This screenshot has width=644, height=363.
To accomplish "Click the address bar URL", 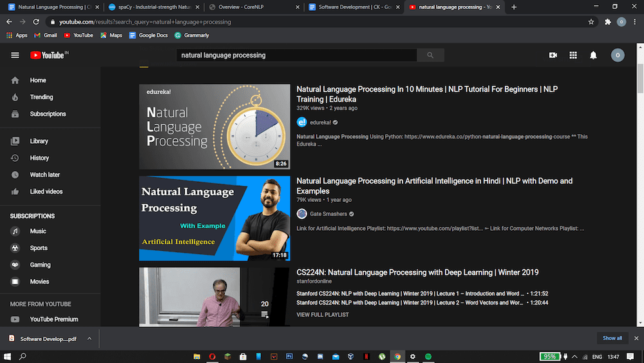I will point(145,22).
